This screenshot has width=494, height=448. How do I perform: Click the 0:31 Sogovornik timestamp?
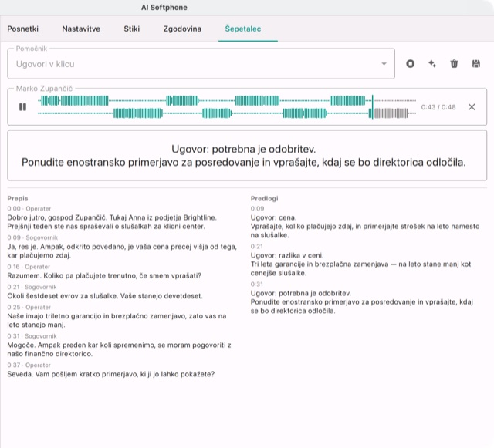(x=32, y=336)
